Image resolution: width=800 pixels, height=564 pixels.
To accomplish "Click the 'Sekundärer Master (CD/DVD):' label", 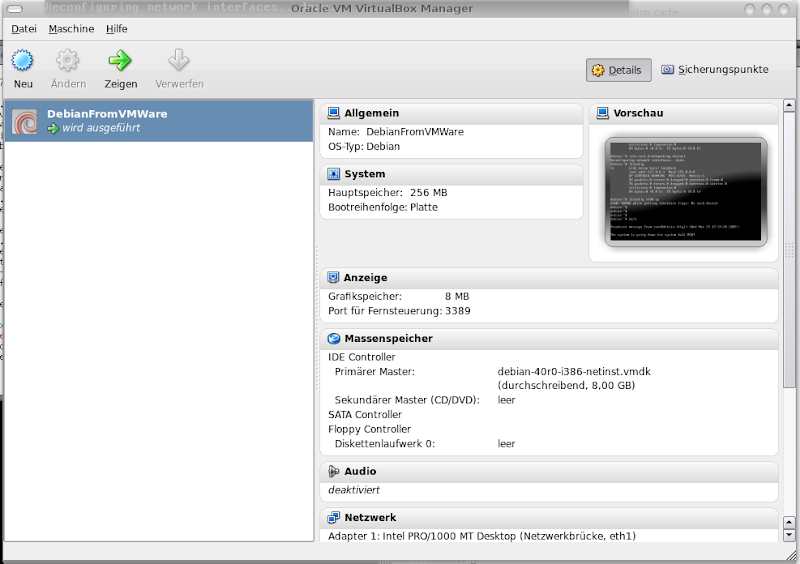I will 407,400.
